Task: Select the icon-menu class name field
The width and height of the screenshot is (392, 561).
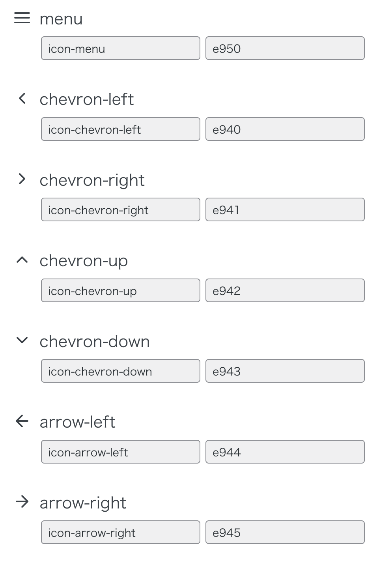Action: point(121,49)
